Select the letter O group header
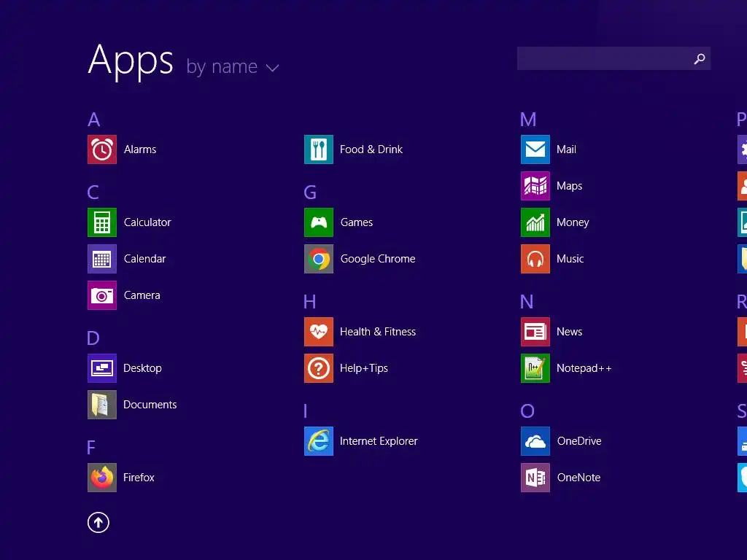747x560 pixels. tap(527, 411)
